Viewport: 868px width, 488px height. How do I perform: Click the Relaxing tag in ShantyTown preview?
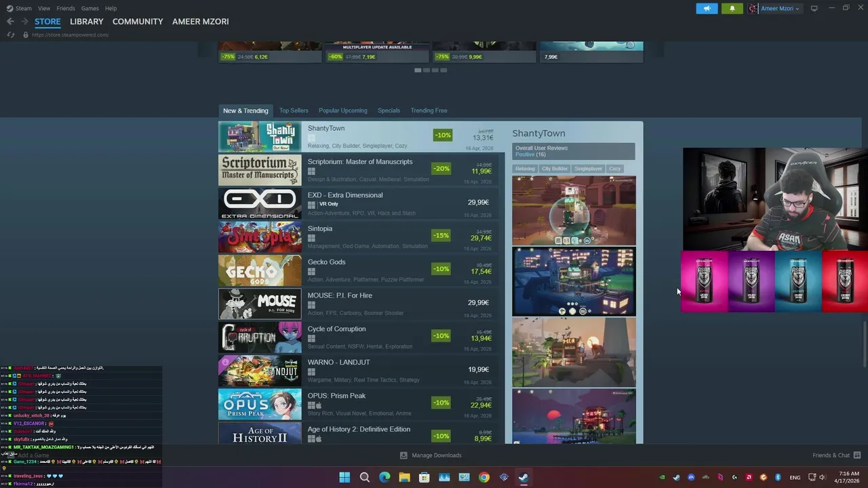click(525, 169)
